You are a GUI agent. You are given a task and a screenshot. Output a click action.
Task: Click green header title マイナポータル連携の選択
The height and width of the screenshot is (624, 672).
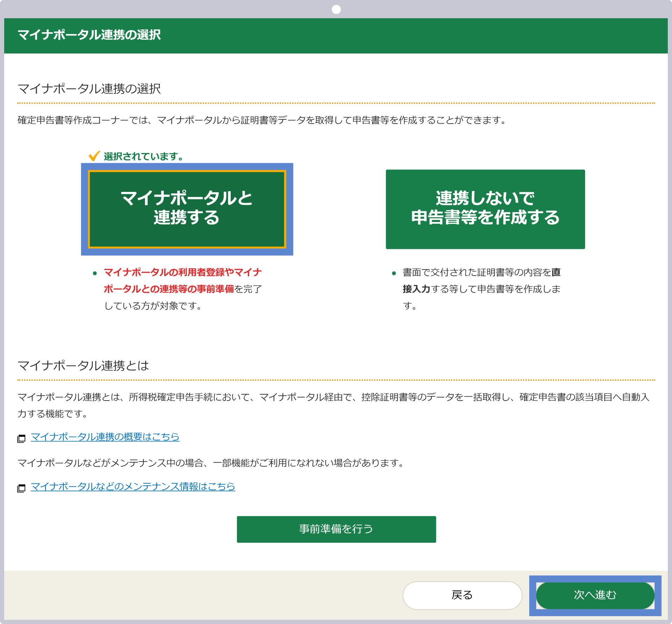coord(89,35)
